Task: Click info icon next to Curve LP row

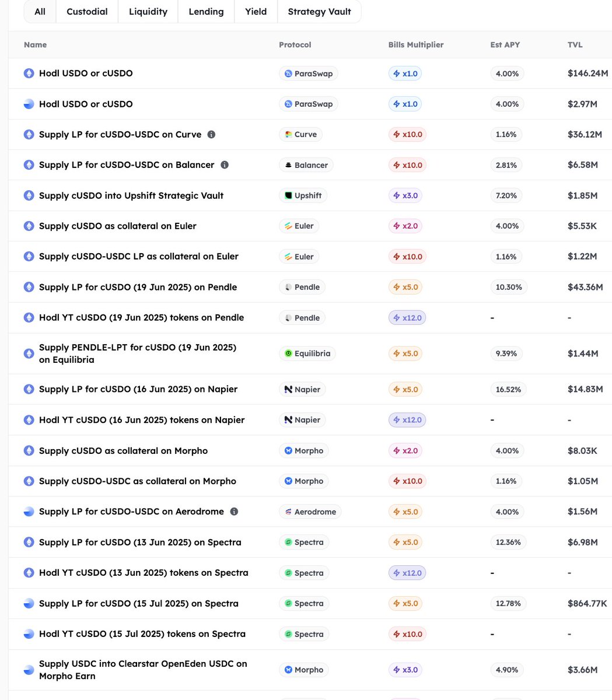Action: click(211, 134)
